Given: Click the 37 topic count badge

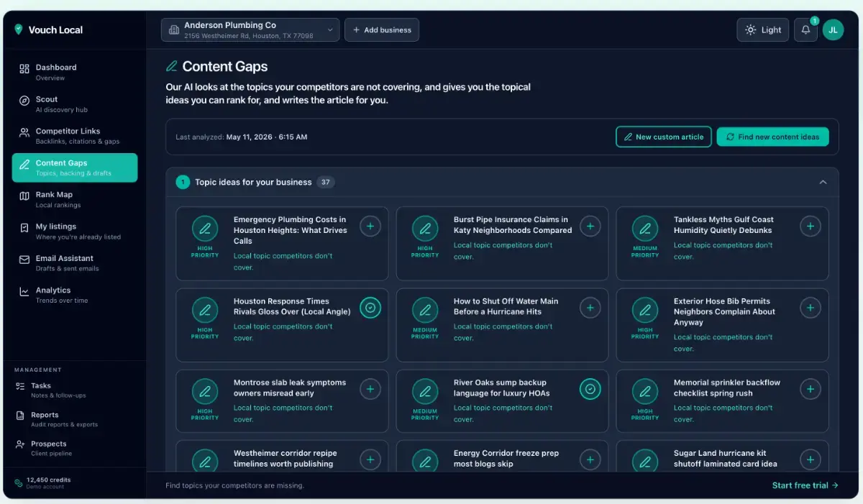Looking at the screenshot, I should tap(326, 182).
